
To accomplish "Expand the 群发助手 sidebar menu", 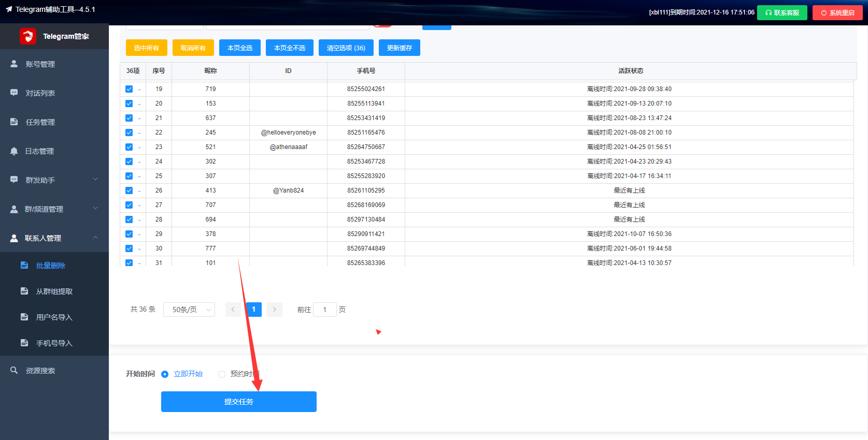I will [x=54, y=180].
